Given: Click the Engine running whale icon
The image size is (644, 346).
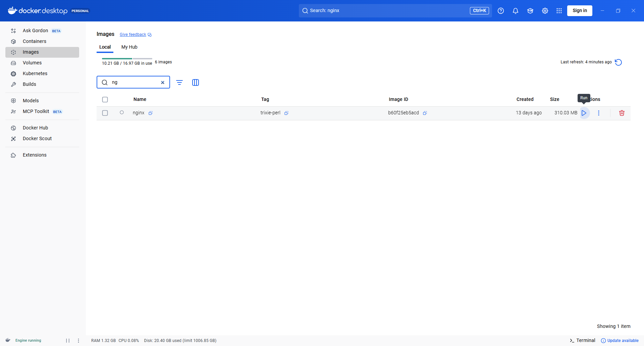Looking at the screenshot, I should click(x=8, y=340).
